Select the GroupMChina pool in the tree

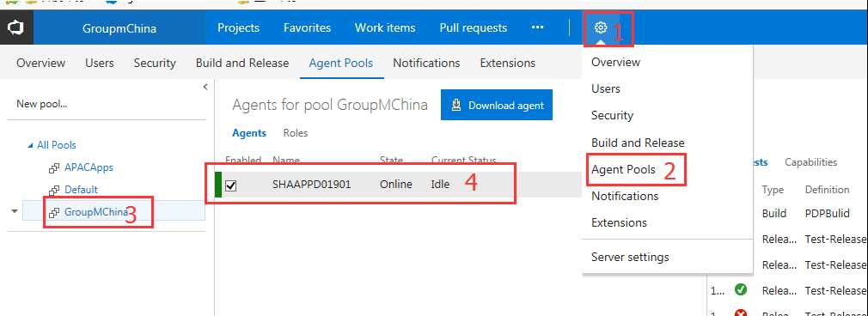click(95, 212)
